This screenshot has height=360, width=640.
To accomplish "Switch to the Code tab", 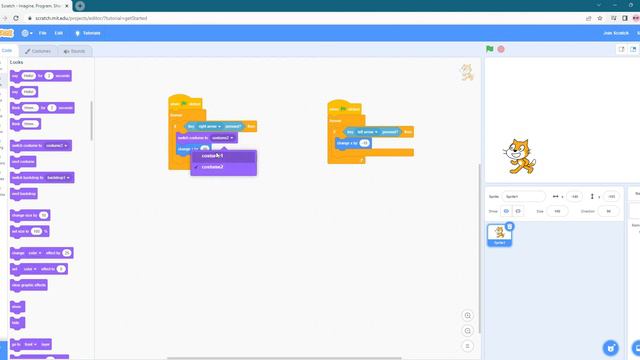I will pyautogui.click(x=7, y=51).
